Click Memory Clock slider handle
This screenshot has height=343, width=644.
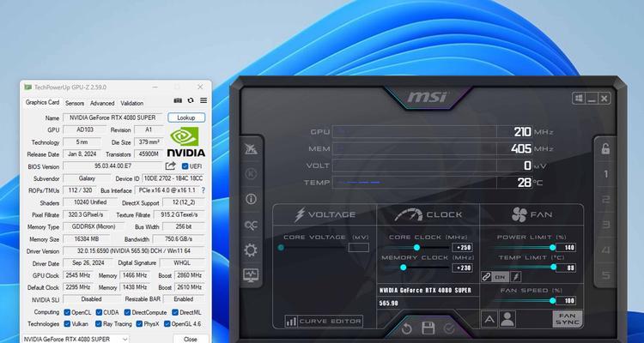404,268
